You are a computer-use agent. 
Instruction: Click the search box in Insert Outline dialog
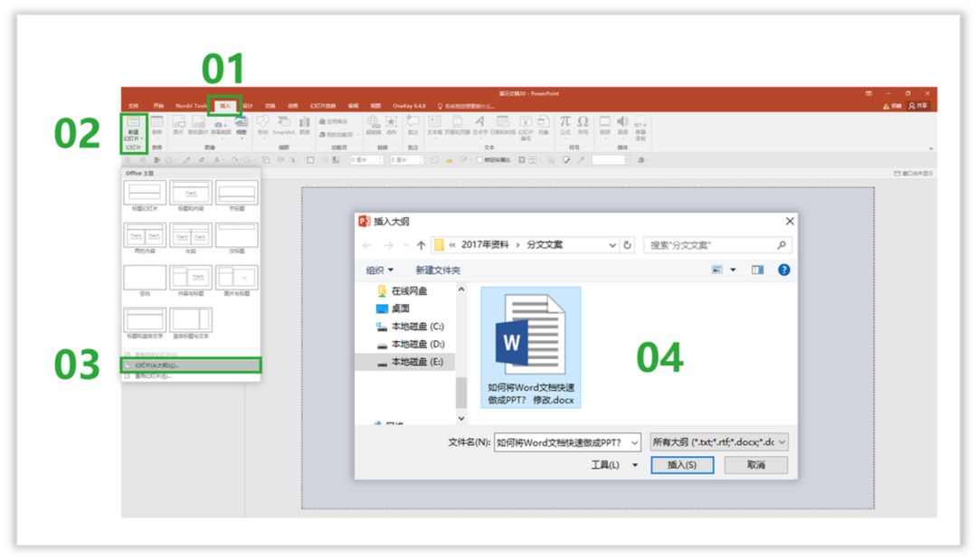coord(717,245)
